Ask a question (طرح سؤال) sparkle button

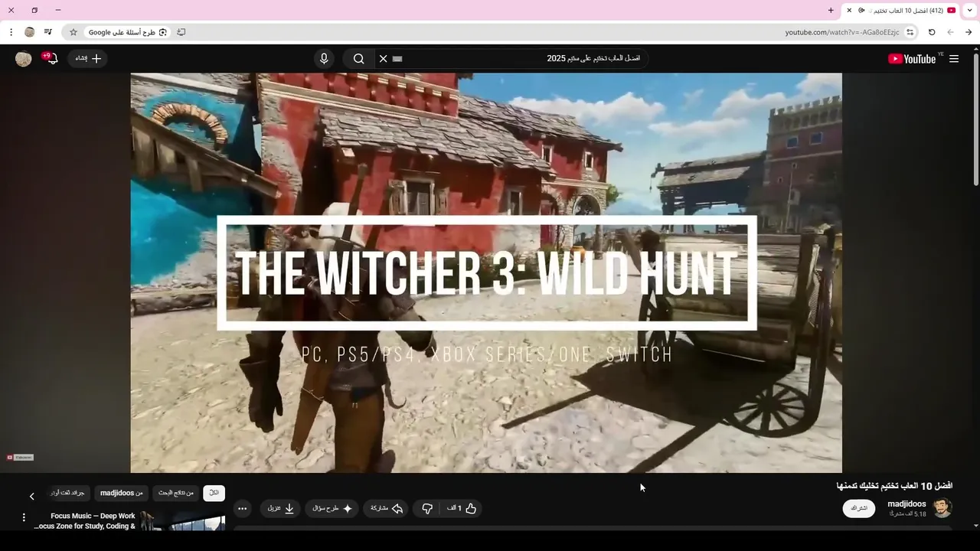tap(332, 508)
